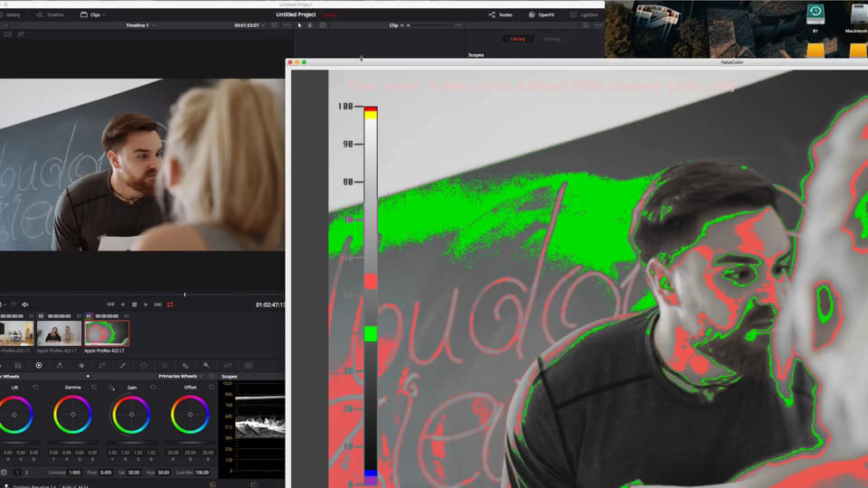Open the 3D stereo palette
This screenshot has height=488, width=868.
[x=249, y=366]
